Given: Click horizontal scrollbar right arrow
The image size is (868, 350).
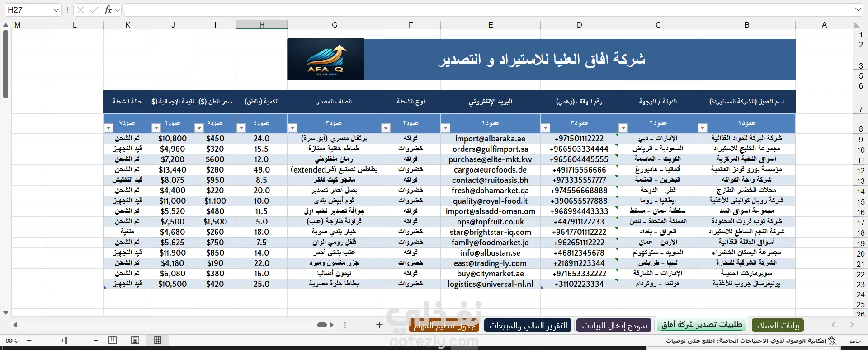Looking at the screenshot, I should [332, 325].
